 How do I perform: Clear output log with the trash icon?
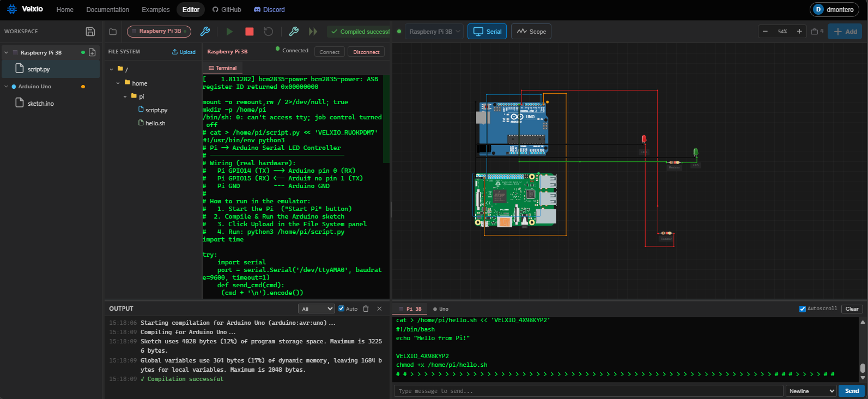[x=366, y=309]
